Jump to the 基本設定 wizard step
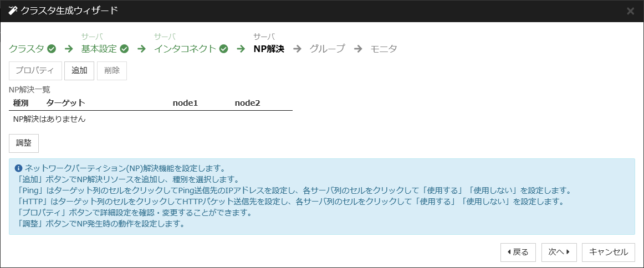This screenshot has width=644, height=268. point(99,49)
